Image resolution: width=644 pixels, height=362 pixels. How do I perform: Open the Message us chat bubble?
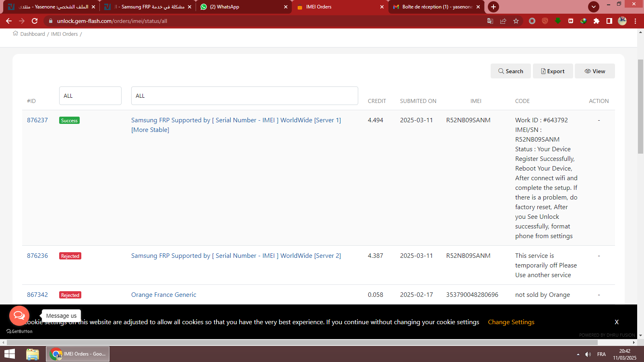coord(19,316)
